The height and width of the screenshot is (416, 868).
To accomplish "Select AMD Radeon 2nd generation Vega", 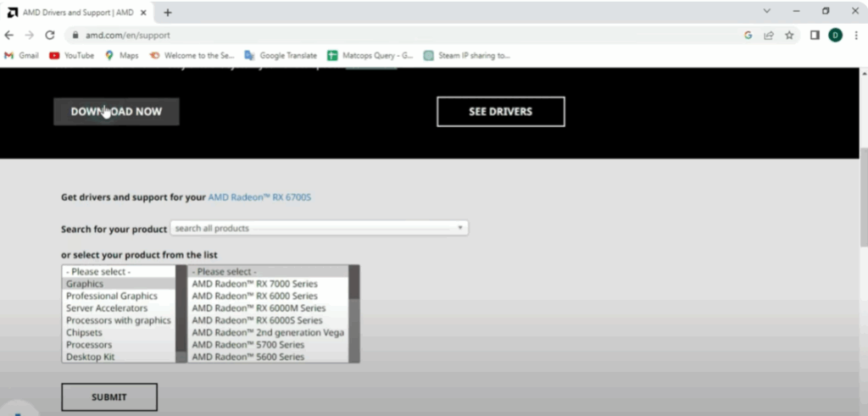I will 269,332.
